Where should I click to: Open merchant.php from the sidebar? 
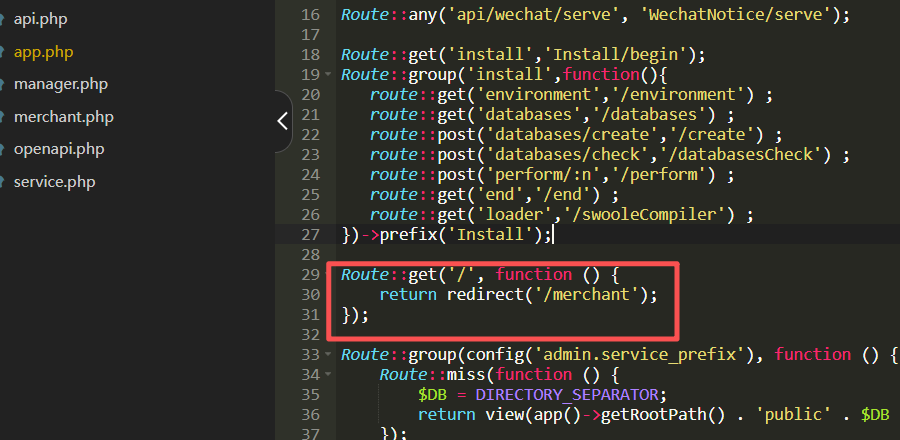point(64,117)
